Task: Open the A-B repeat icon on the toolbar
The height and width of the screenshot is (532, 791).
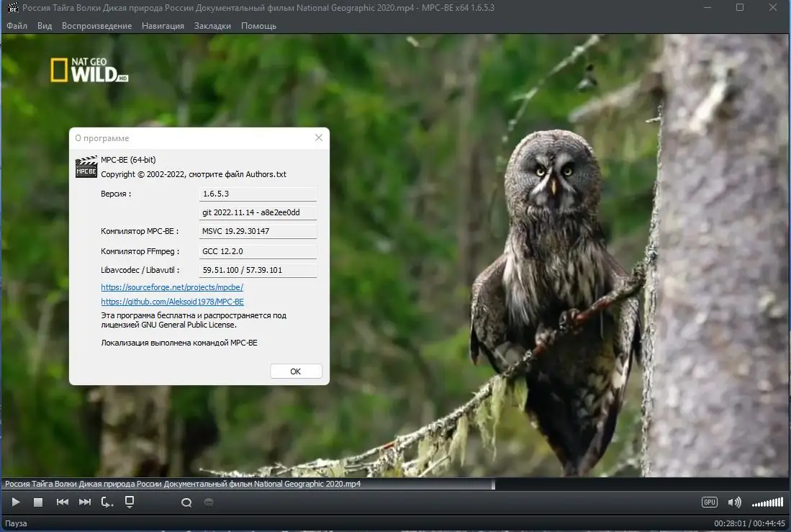Action: point(107,503)
